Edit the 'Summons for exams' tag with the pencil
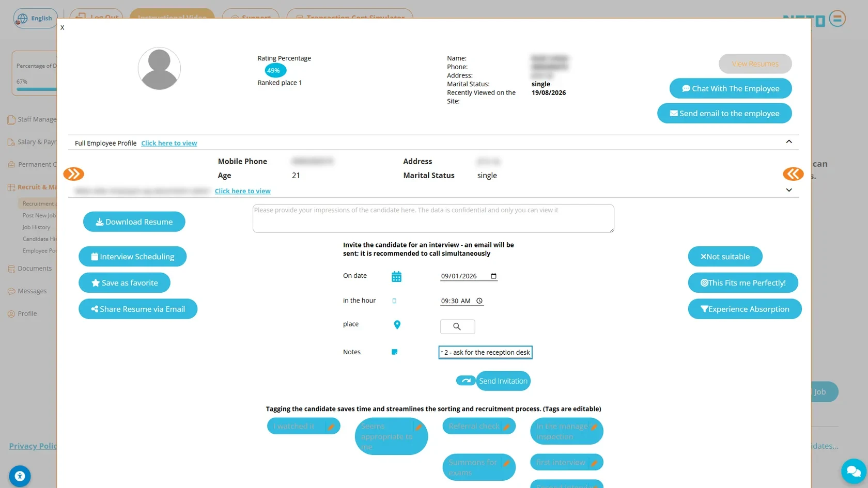The height and width of the screenshot is (488, 868). click(507, 463)
